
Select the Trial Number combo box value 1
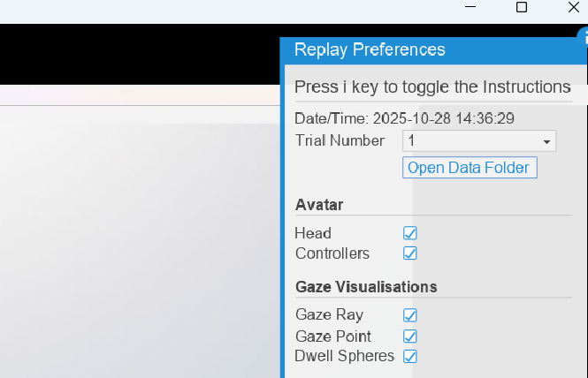pos(470,141)
